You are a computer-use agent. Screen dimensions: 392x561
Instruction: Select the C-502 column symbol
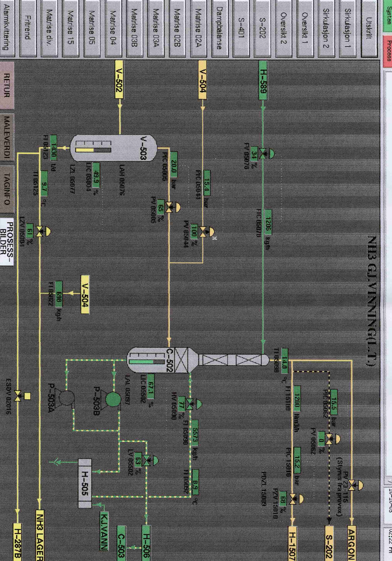(x=198, y=360)
